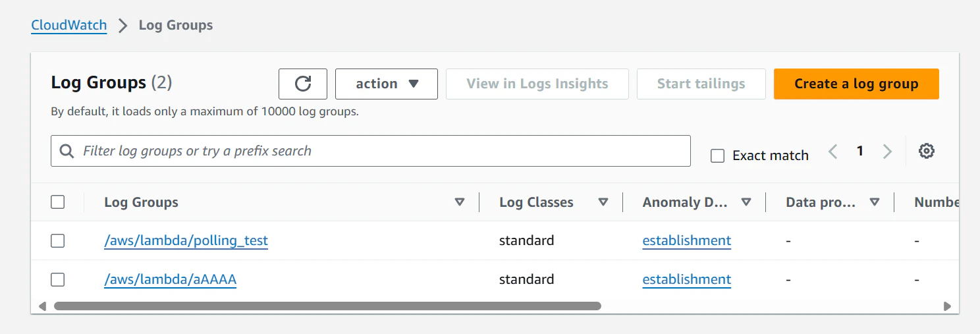The height and width of the screenshot is (334, 980).
Task: Focus the Filter log groups search field
Action: 371,151
